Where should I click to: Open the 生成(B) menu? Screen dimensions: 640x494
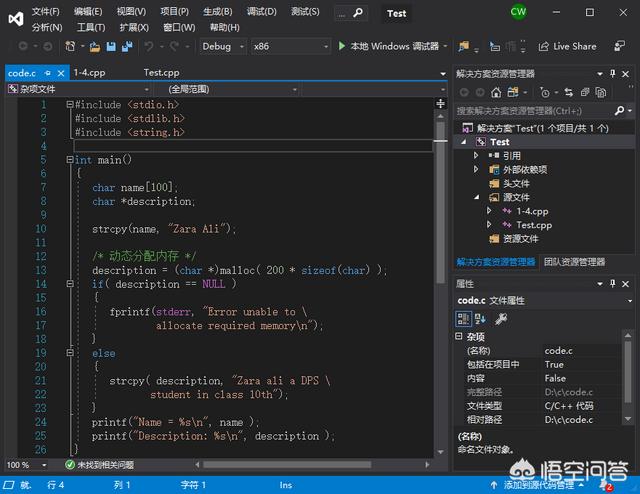click(x=218, y=11)
